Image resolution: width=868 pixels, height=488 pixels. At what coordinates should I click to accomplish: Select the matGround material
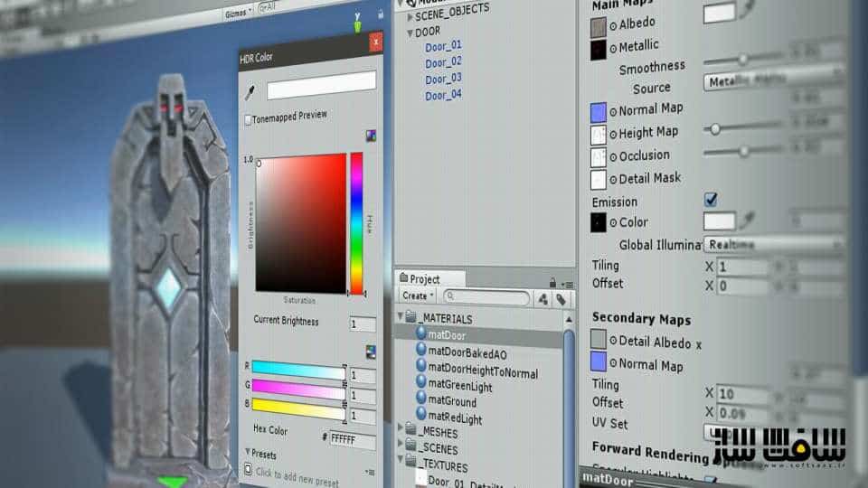pos(452,401)
